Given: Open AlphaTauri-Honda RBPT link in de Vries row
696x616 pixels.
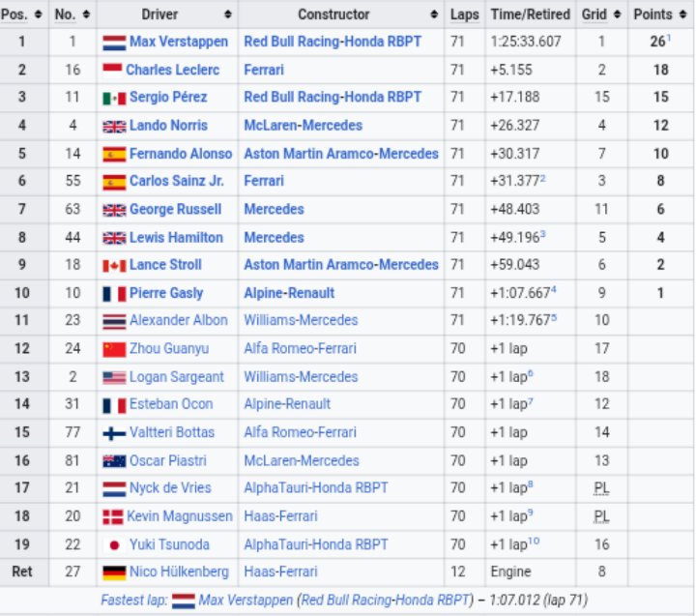Looking at the screenshot, I should click(x=315, y=488).
